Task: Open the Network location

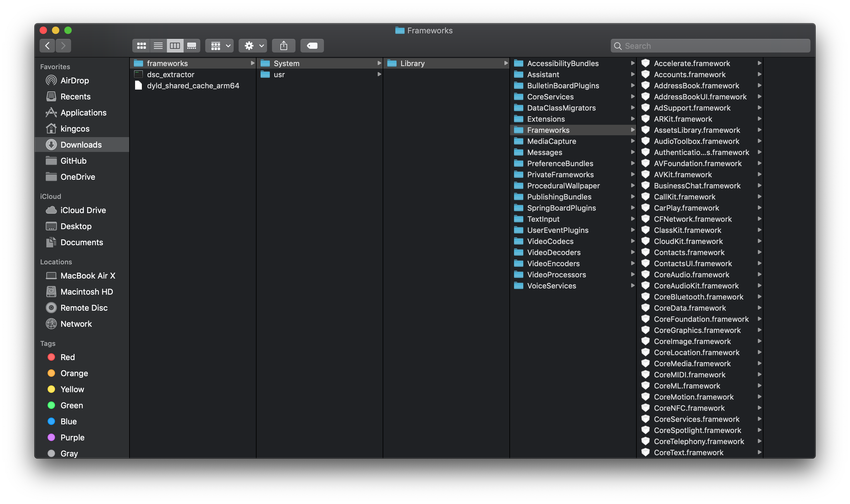Action: pyautogui.click(x=76, y=324)
